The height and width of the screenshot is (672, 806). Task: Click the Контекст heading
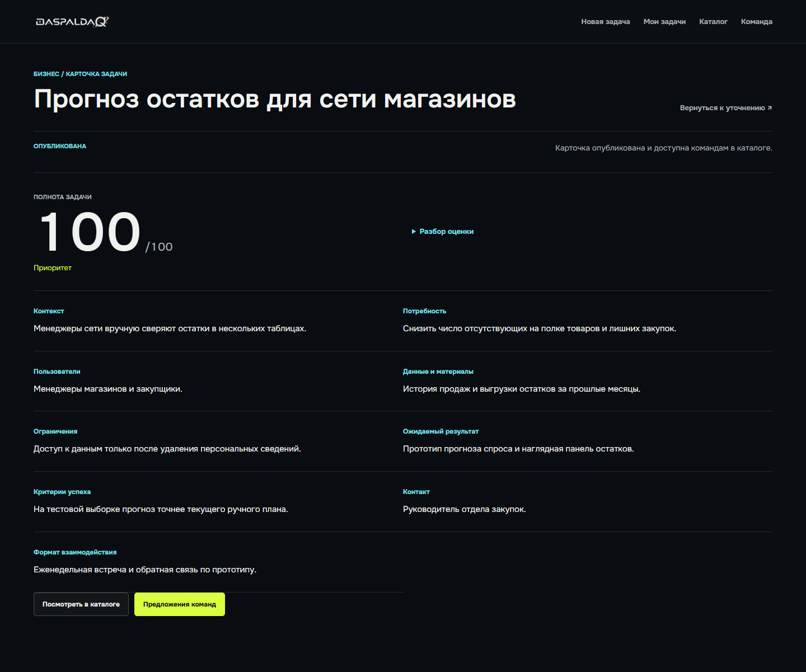point(49,311)
